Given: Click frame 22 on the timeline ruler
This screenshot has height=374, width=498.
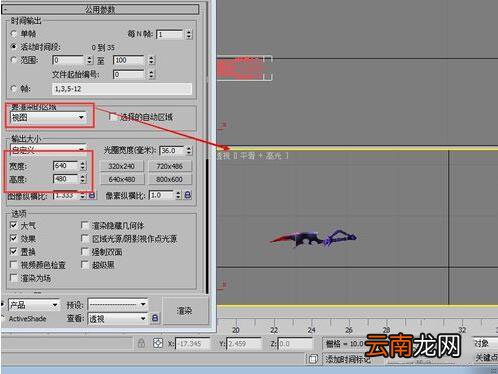Looking at the screenshot, I should pos(274,330).
